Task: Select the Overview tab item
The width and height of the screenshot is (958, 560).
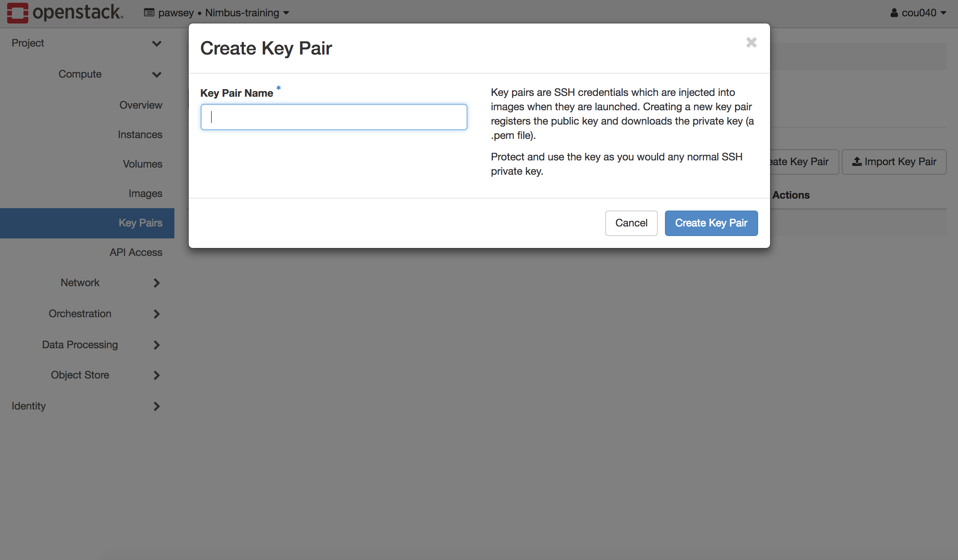Action: [x=141, y=105]
